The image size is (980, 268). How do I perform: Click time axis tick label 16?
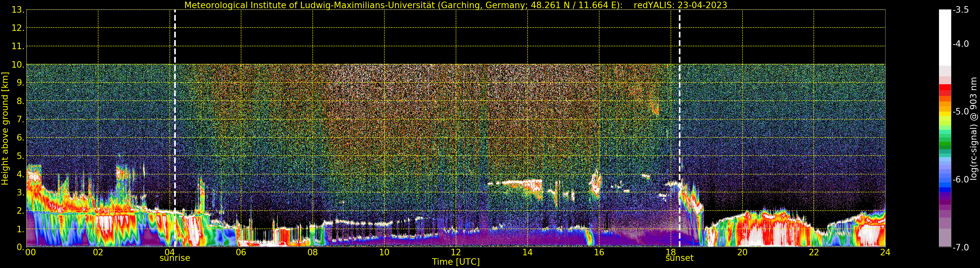[x=599, y=252]
